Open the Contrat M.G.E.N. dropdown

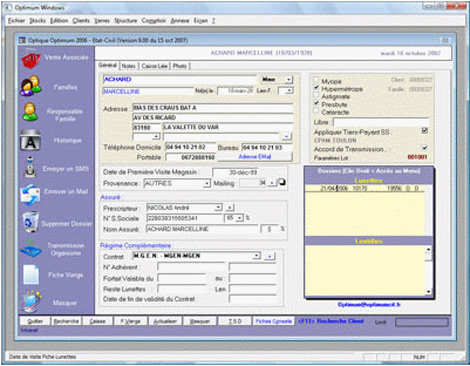tap(257, 256)
